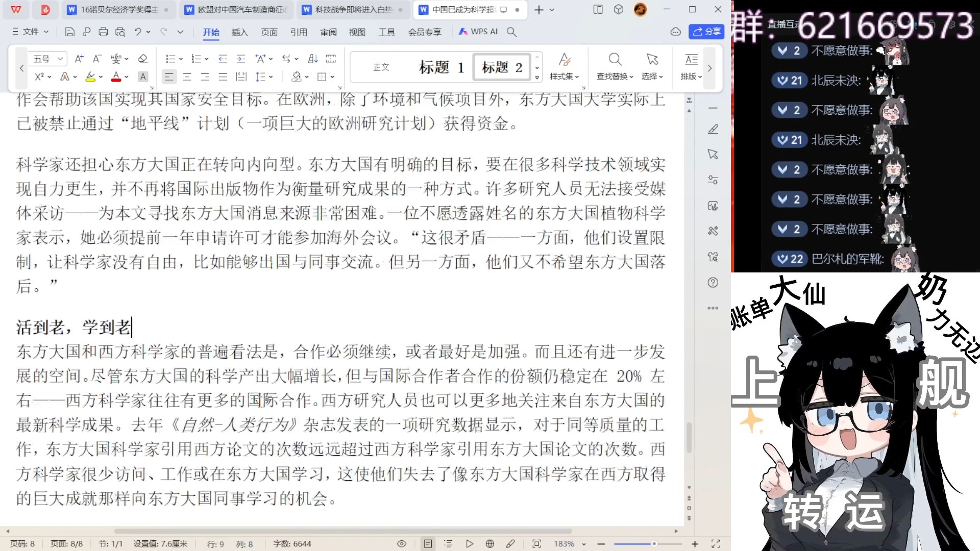980x551 pixels.
Task: Toggle eye-protection mode eye icon in status bar
Action: click(402, 544)
